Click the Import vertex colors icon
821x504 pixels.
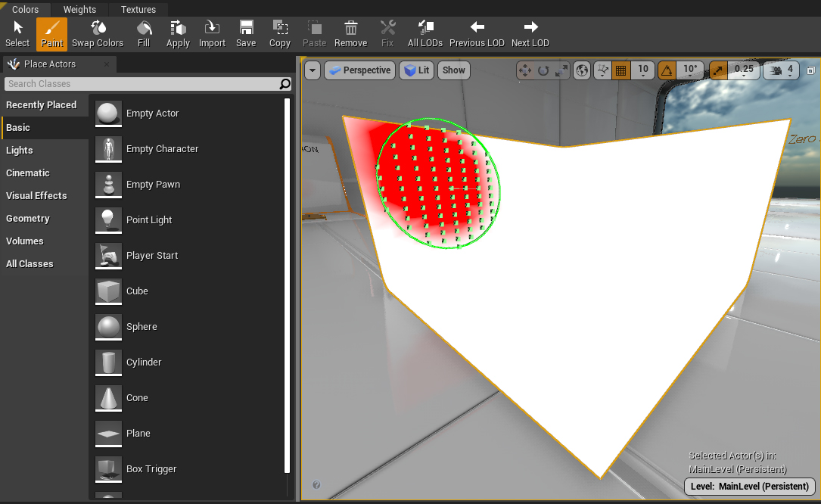212,34
